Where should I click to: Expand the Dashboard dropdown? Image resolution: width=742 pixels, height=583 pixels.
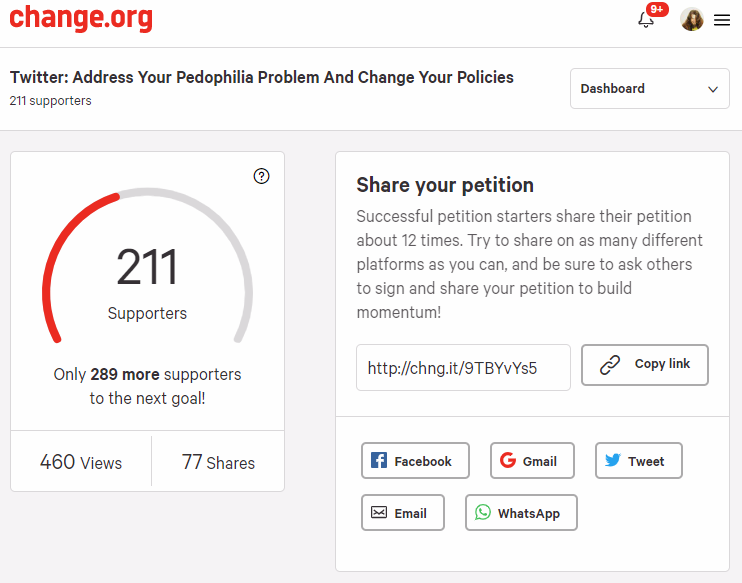point(650,88)
